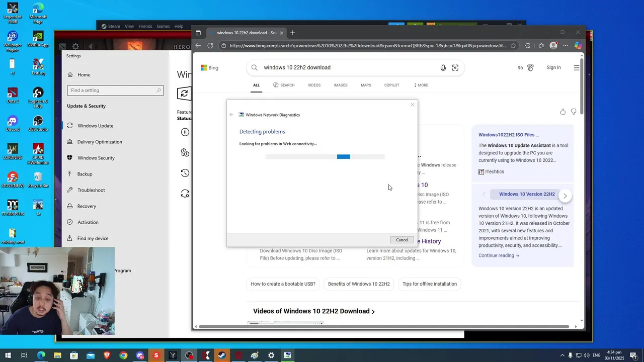This screenshot has height=362, width=644.
Task: Open the Dota 2 desktop shortcut
Action: pos(13,95)
